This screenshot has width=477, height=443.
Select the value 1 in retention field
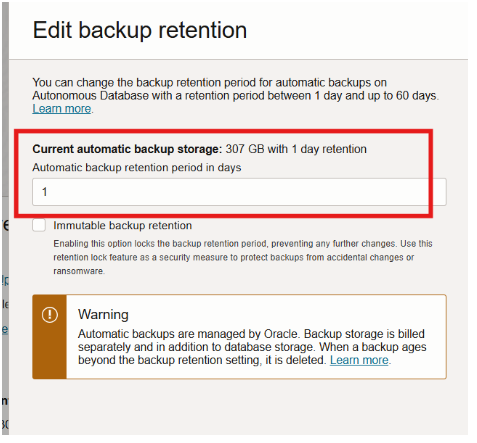click(x=44, y=192)
